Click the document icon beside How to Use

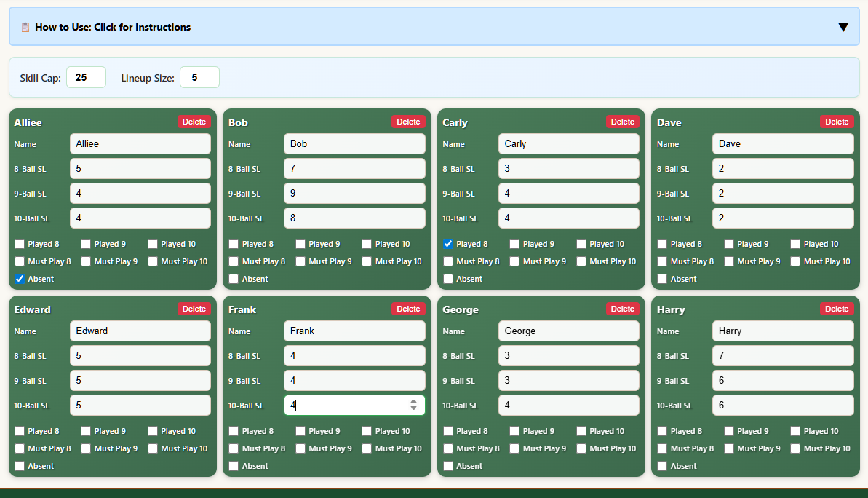pos(27,27)
